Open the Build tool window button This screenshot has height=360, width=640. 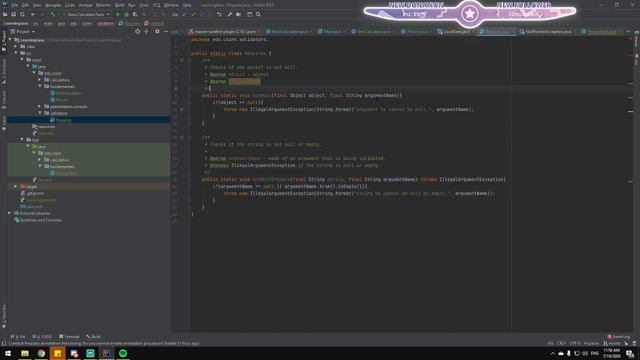pyautogui.click(x=93, y=337)
